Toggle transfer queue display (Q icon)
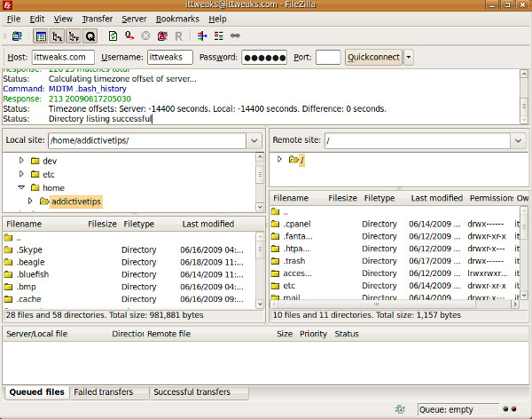Image resolution: width=532 pixels, height=419 pixels. [x=90, y=36]
